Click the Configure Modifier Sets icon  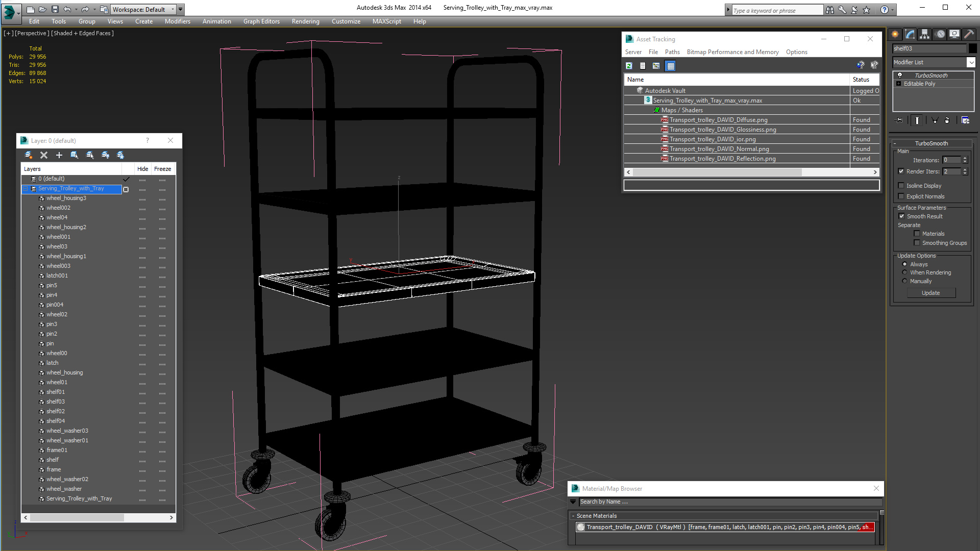pyautogui.click(x=965, y=120)
